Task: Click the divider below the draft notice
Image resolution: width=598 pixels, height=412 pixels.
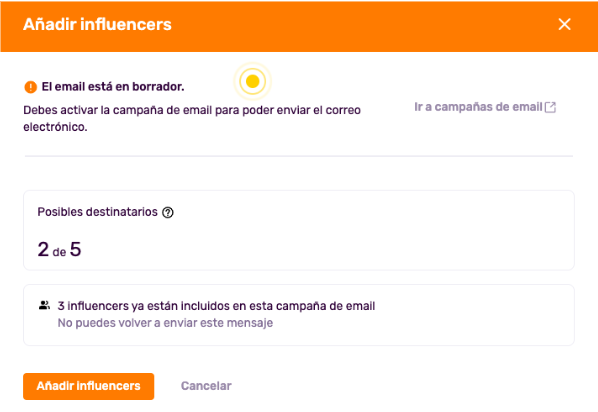Action: tap(299, 156)
